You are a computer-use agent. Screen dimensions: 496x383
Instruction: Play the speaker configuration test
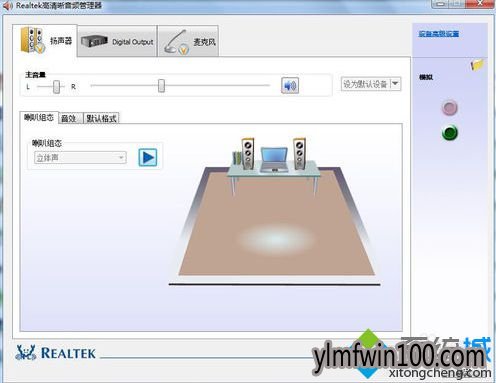(x=148, y=157)
